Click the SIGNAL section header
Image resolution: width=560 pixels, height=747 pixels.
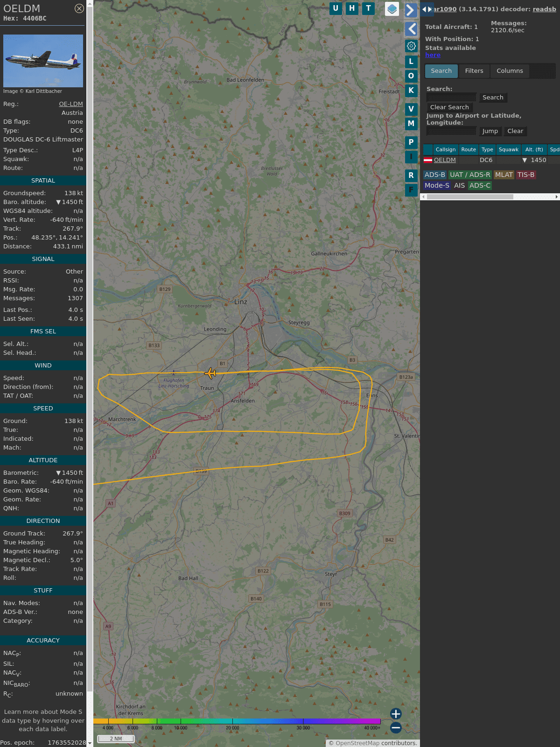[43, 259]
